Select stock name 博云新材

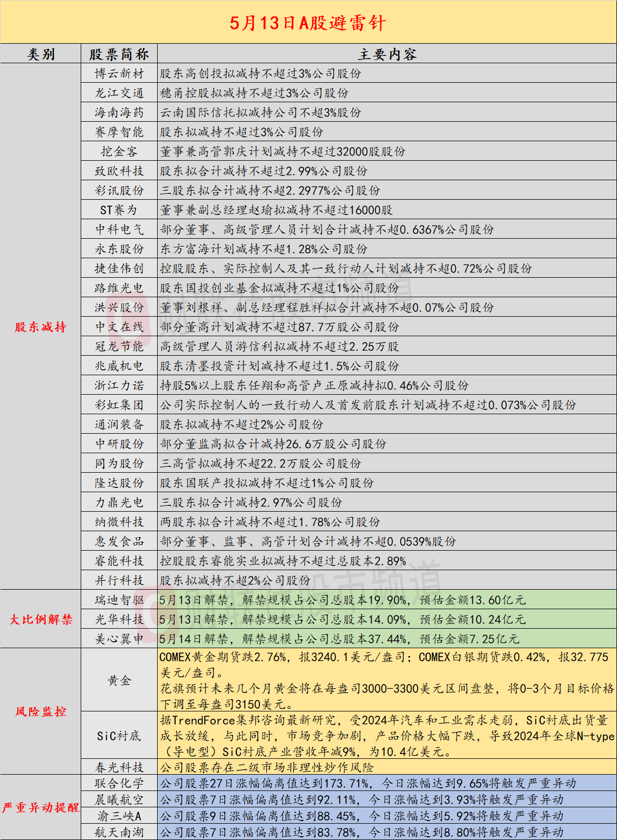[x=119, y=73]
